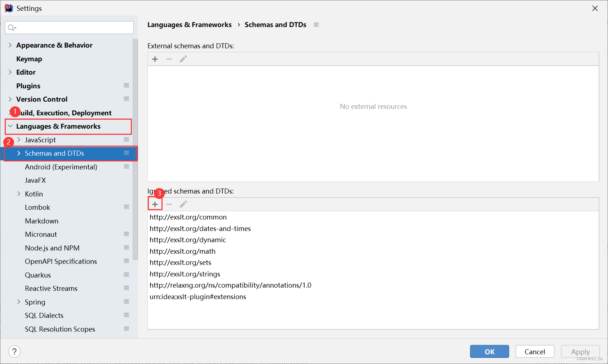Select Reactive Streams in the tree

click(51, 288)
